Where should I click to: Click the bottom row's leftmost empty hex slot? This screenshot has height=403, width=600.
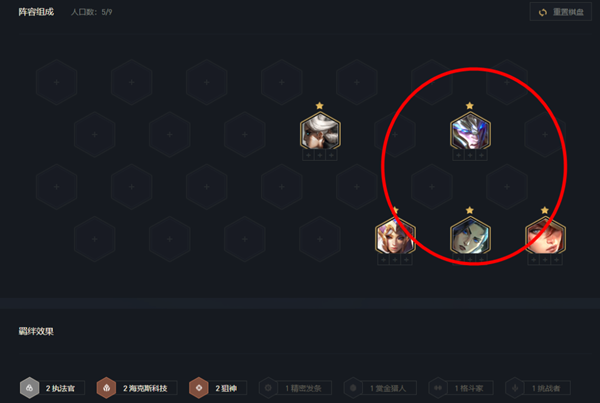click(95, 239)
